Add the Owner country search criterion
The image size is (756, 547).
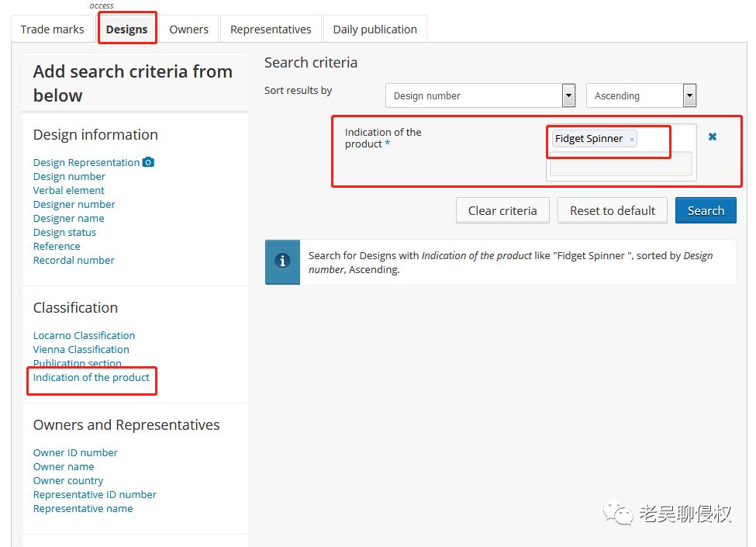click(x=68, y=480)
